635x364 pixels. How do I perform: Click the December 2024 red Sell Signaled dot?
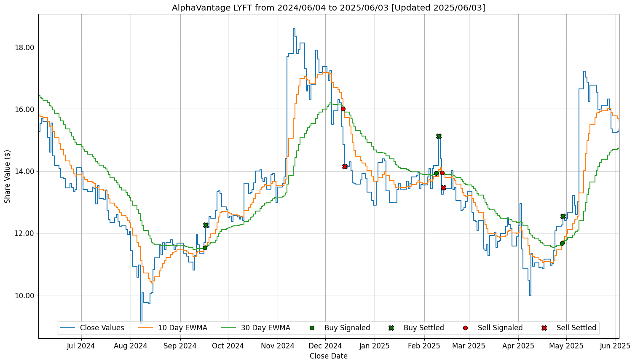tap(343, 109)
